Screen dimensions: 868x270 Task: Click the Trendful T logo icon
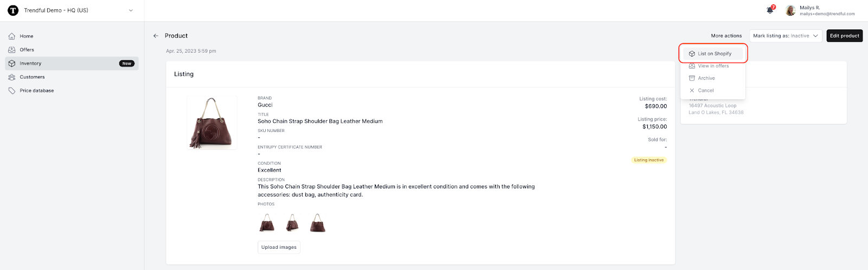pos(13,10)
